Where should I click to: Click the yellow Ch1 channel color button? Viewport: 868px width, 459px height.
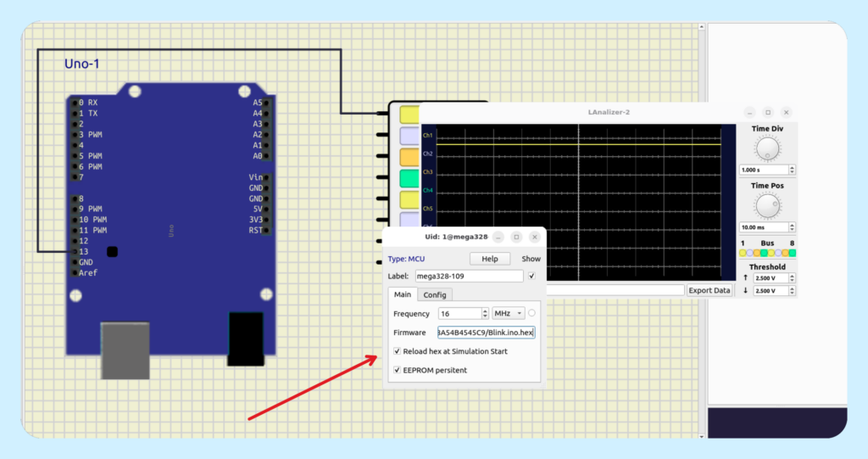coord(409,115)
